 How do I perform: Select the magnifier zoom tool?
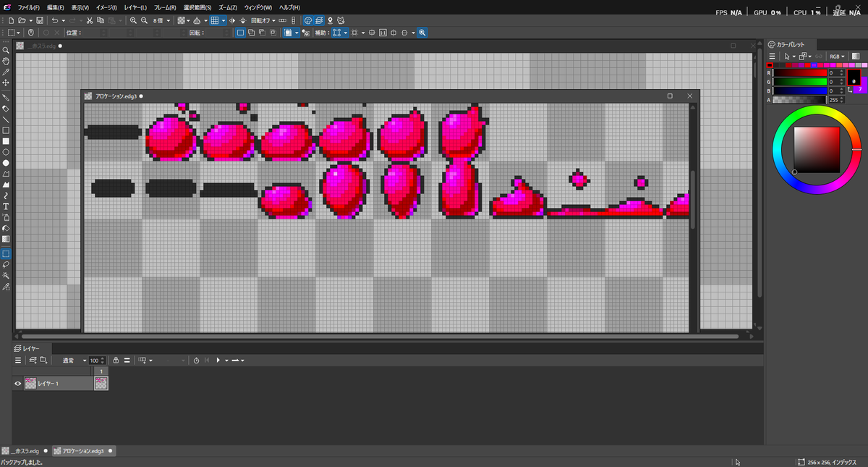[6, 50]
